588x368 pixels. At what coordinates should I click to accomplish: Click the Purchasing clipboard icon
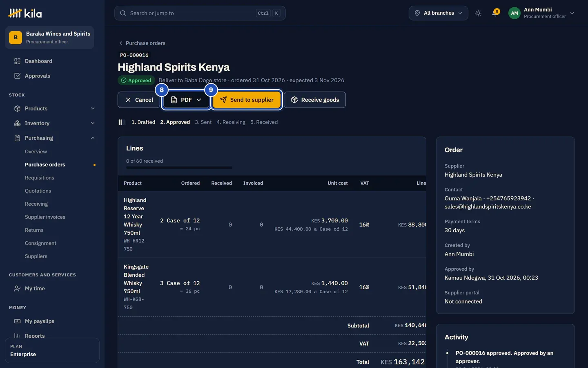[x=17, y=138]
